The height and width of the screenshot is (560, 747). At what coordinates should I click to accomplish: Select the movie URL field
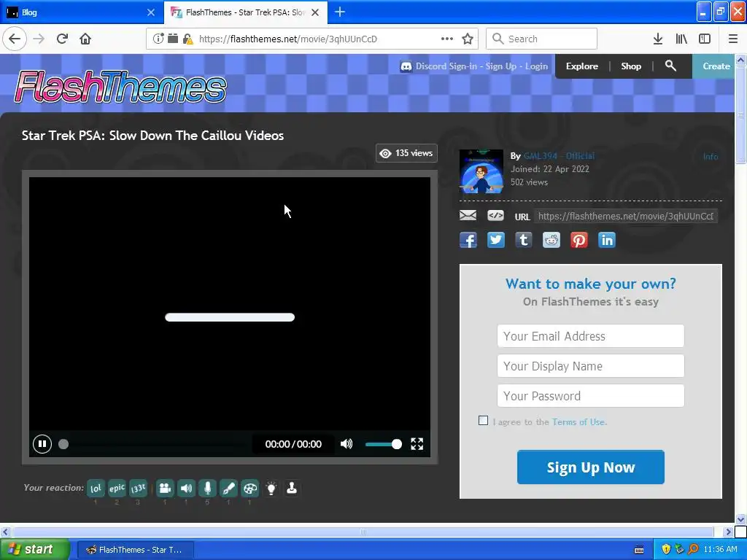[x=625, y=216]
